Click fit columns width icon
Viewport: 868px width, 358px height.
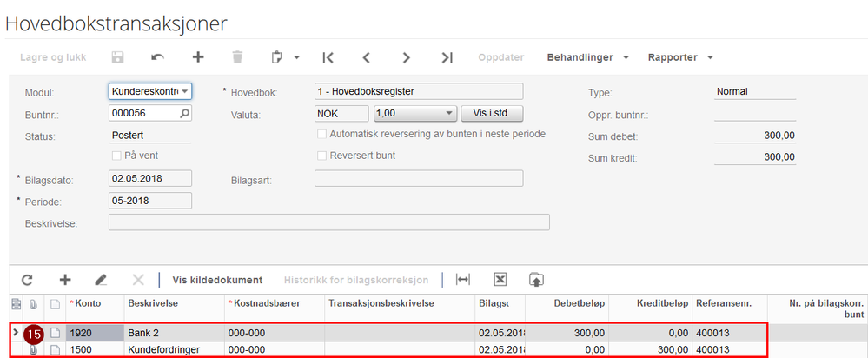tap(463, 280)
